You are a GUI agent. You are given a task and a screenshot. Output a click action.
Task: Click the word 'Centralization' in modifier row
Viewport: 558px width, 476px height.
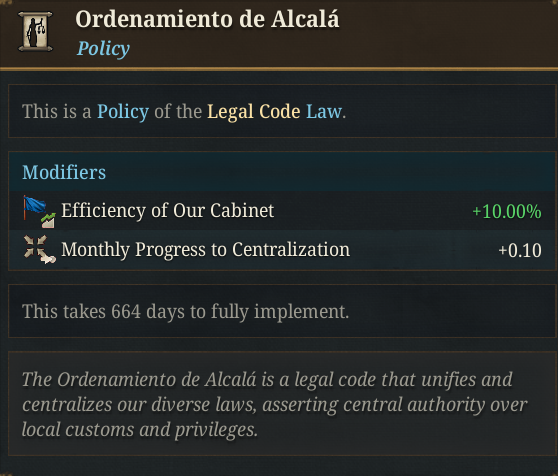coord(291,249)
